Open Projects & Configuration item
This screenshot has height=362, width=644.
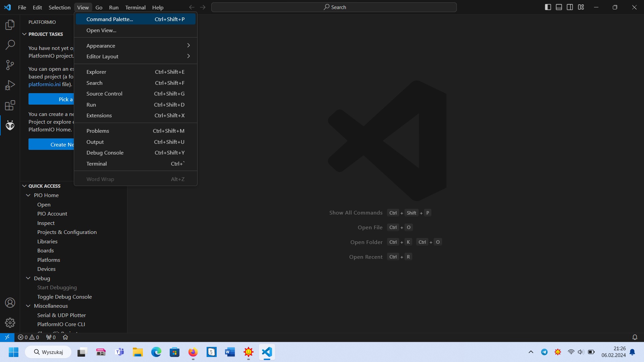tap(67, 232)
